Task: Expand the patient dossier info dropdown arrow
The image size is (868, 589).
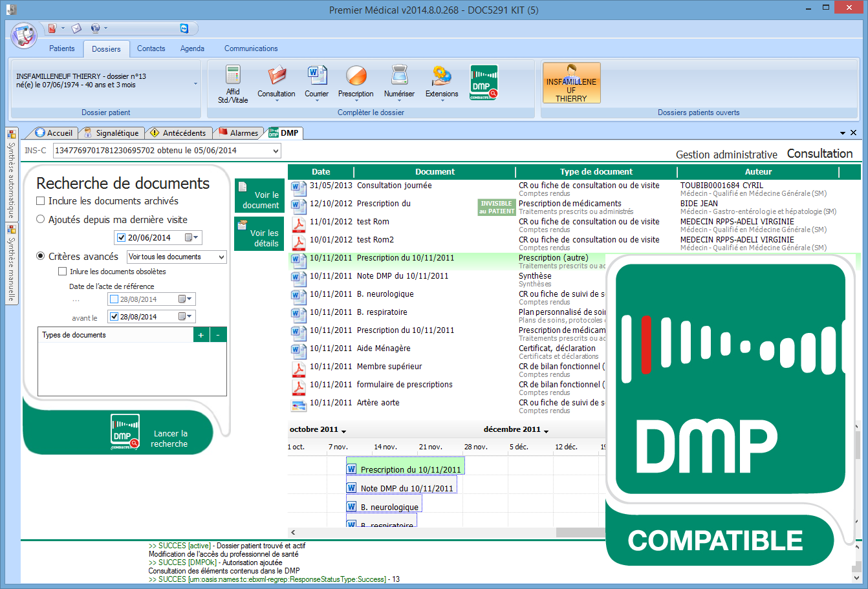Action: [x=196, y=84]
